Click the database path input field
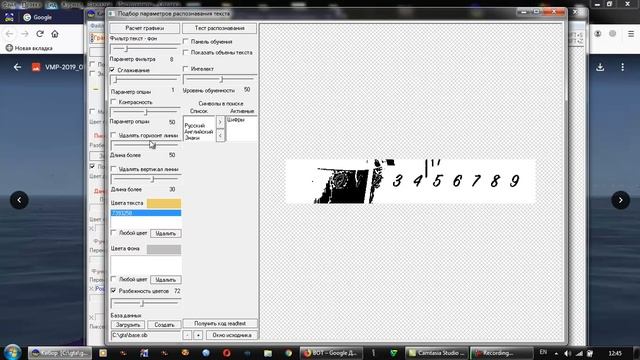 [x=145, y=335]
